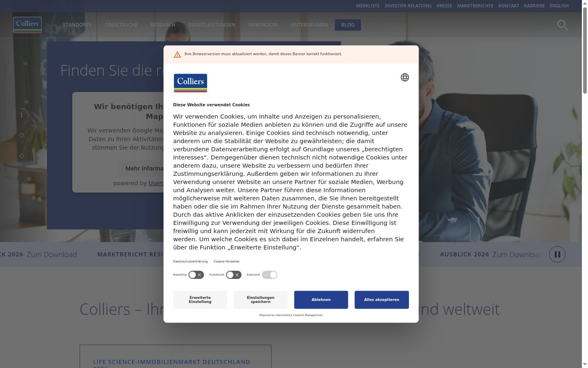Open RESEARCH menu
Screen dimensions: 588x368
tap(163, 25)
